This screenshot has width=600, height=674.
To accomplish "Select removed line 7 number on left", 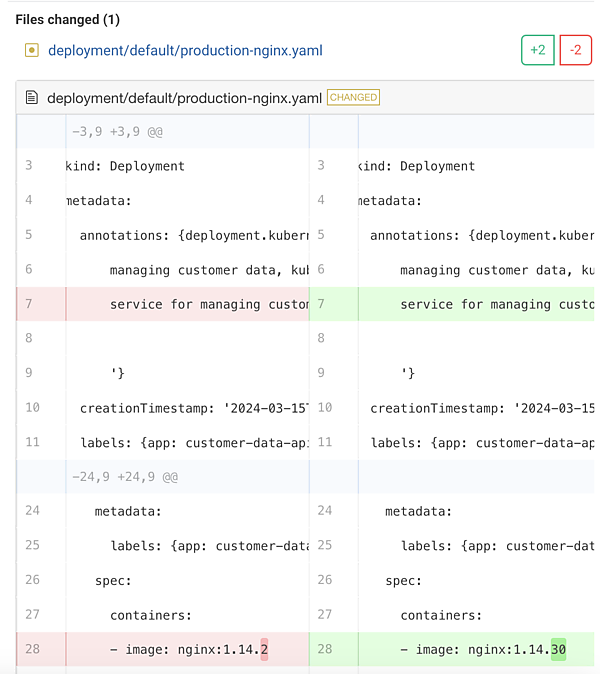I will pos(29,304).
